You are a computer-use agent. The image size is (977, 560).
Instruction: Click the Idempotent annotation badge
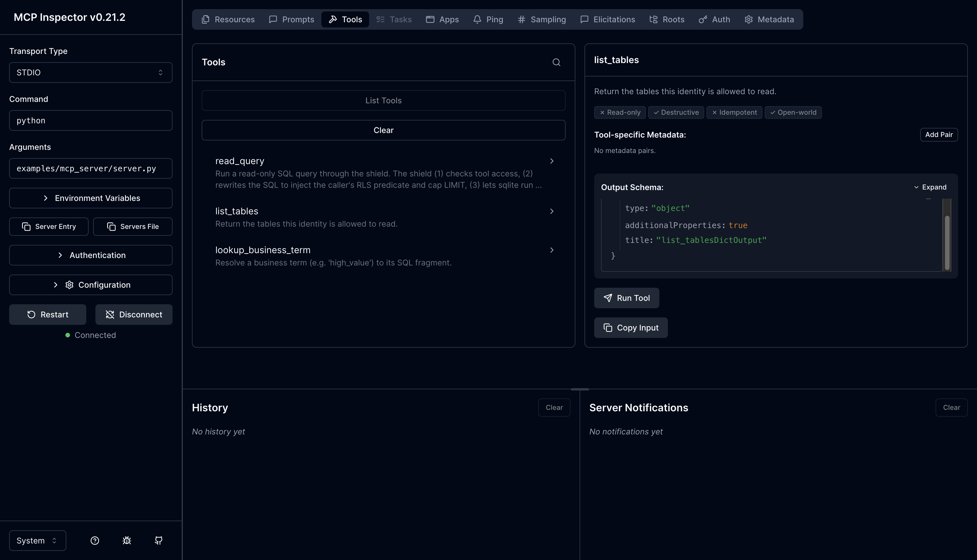[x=734, y=112]
